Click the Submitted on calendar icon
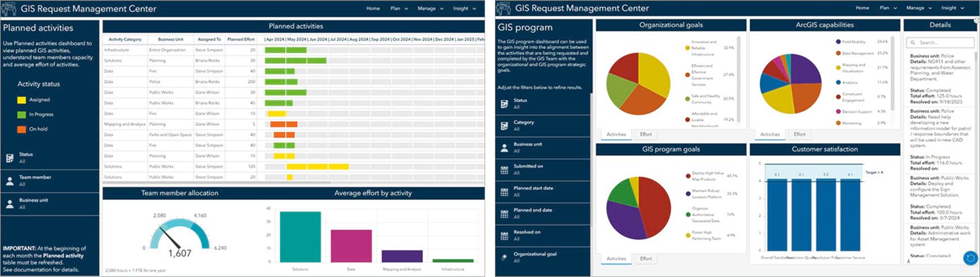The width and height of the screenshot is (980, 277). [x=504, y=170]
